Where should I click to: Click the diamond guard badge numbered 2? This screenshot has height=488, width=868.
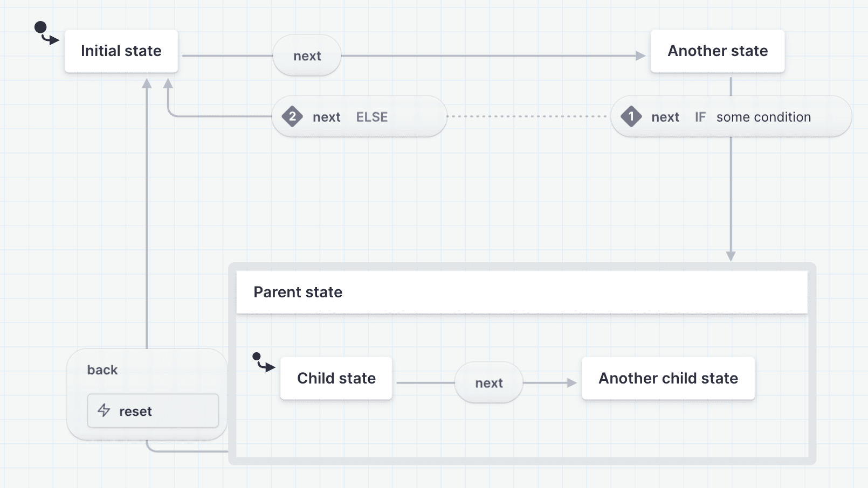(x=292, y=116)
